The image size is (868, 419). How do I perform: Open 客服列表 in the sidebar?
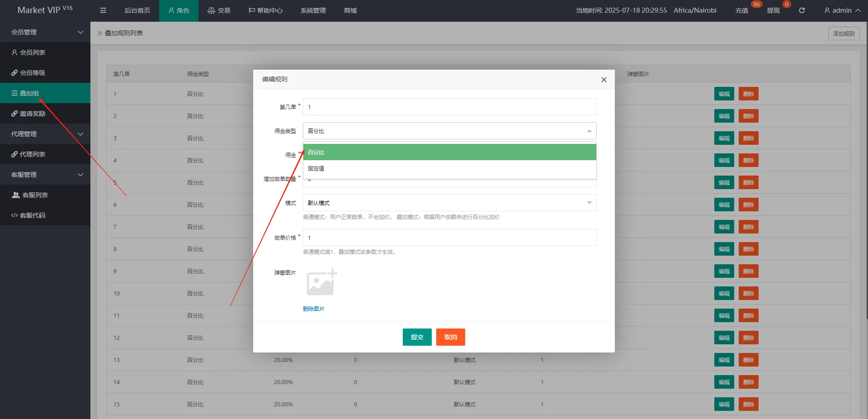pos(35,195)
